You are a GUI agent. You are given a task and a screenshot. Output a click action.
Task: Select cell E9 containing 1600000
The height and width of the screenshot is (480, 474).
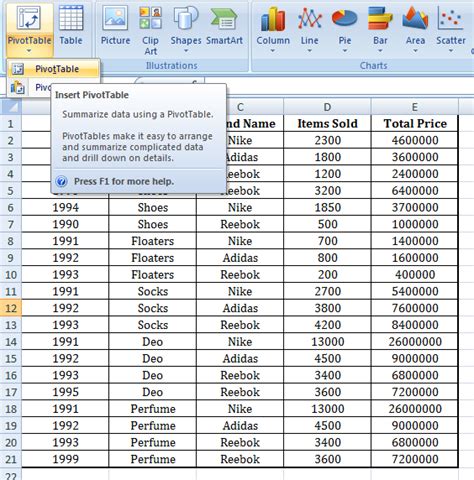click(415, 258)
